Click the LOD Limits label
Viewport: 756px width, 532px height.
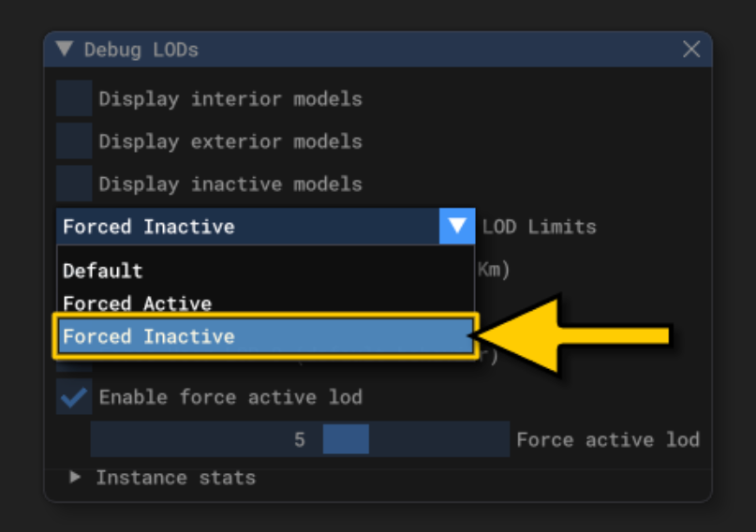(539, 227)
